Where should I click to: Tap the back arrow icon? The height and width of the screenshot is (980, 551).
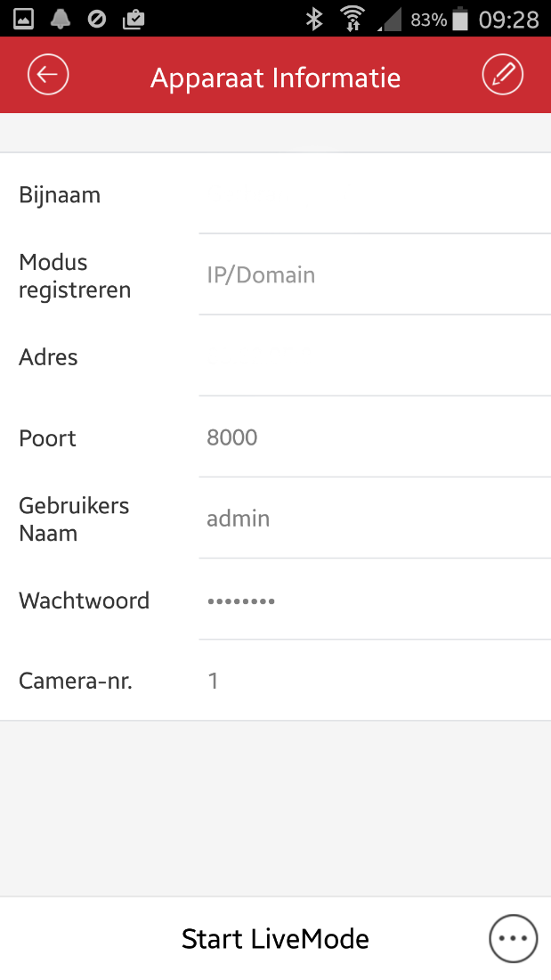click(x=48, y=74)
